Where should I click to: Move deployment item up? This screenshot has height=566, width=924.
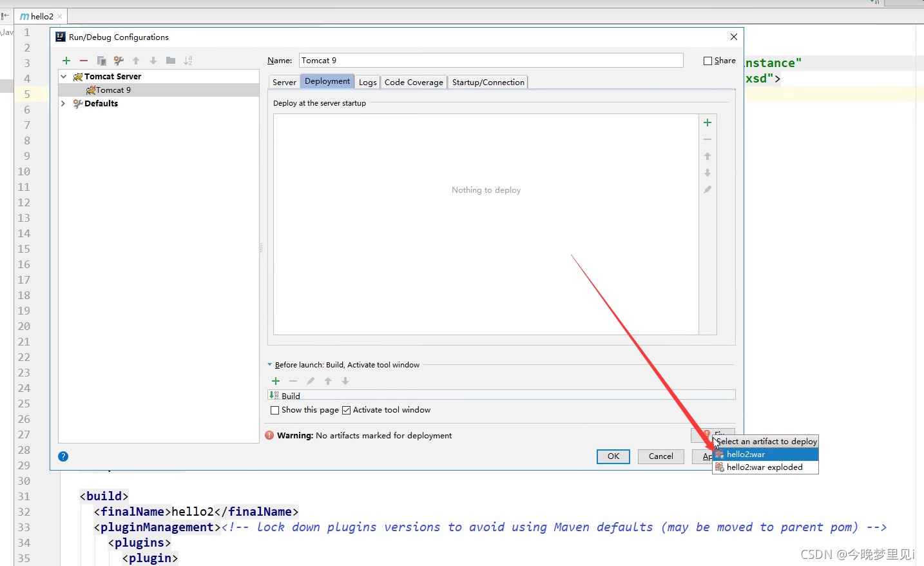pyautogui.click(x=707, y=156)
